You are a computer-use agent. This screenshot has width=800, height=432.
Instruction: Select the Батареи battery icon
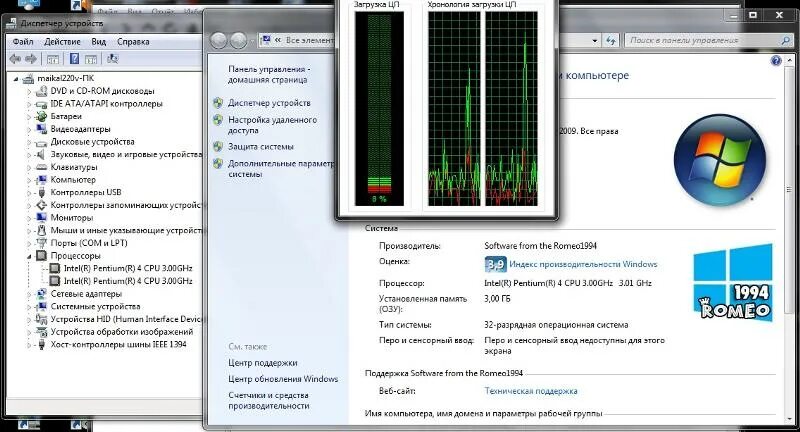[41, 116]
